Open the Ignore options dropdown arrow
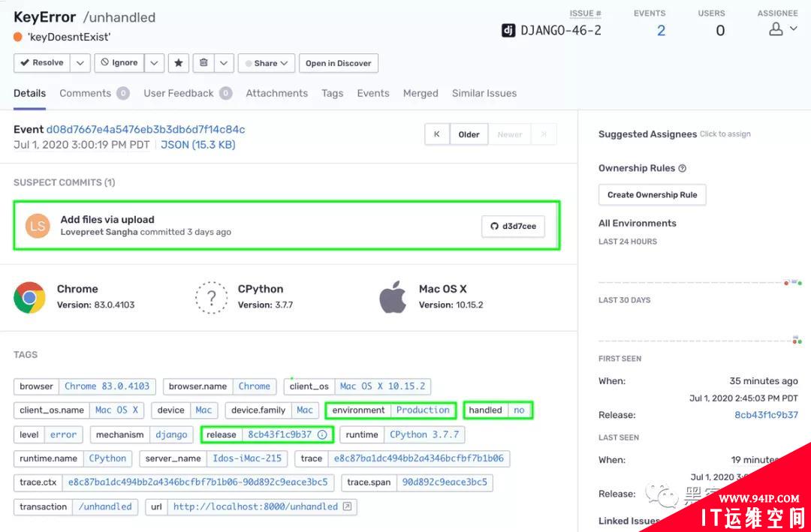The image size is (811, 532). click(x=154, y=63)
